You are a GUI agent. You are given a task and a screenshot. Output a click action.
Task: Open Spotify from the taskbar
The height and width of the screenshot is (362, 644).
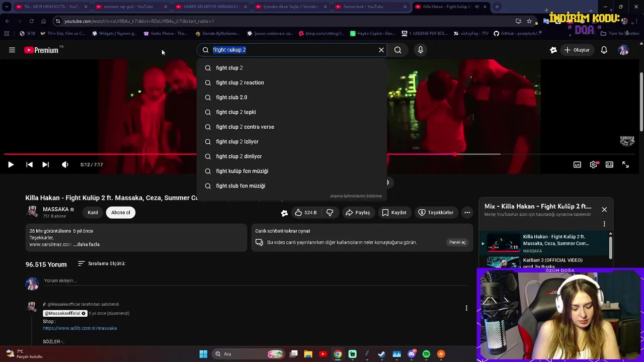click(x=426, y=354)
